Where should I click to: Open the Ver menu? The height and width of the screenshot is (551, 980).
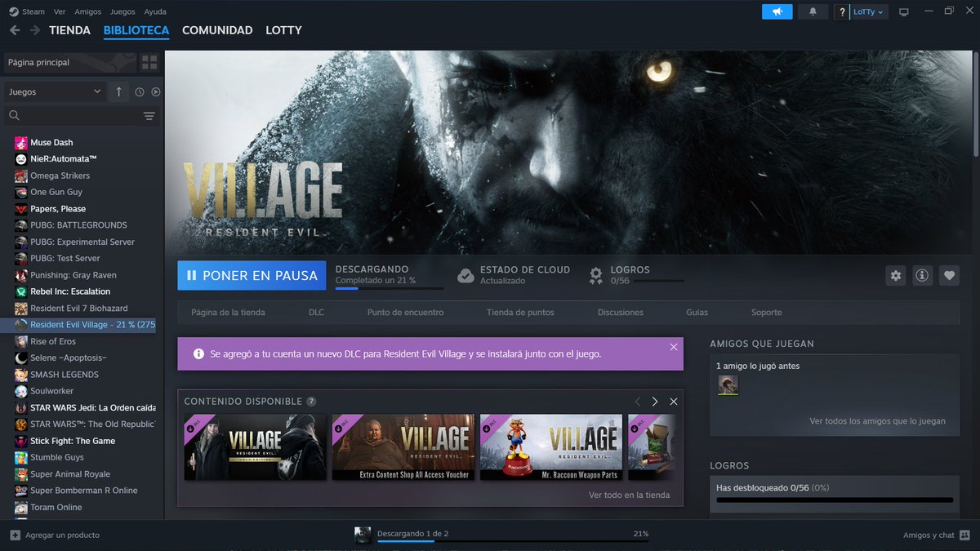tap(60, 11)
